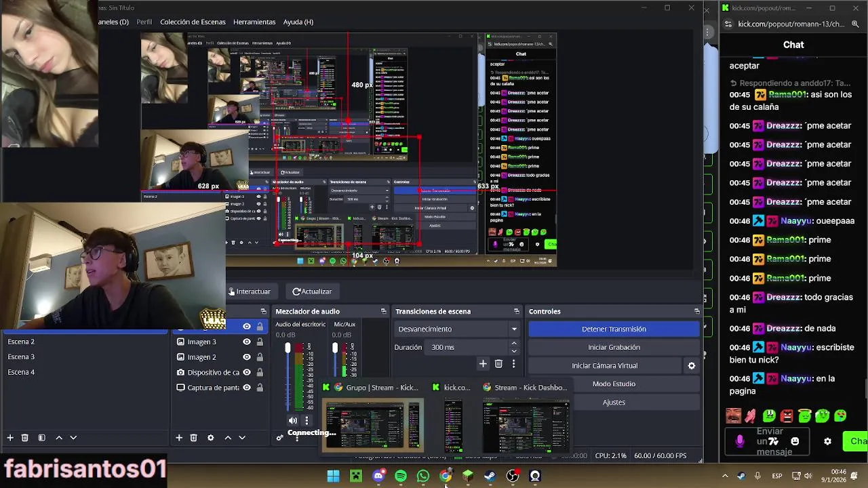Image resolution: width=868 pixels, height=488 pixels.
Task: Hide the Imagen 3 source
Action: coord(247,342)
